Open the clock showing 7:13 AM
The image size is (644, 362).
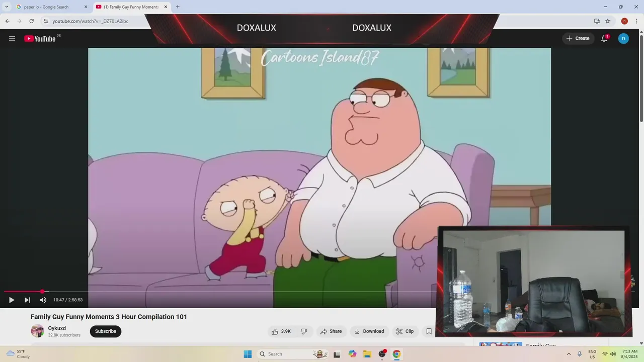coord(629,354)
